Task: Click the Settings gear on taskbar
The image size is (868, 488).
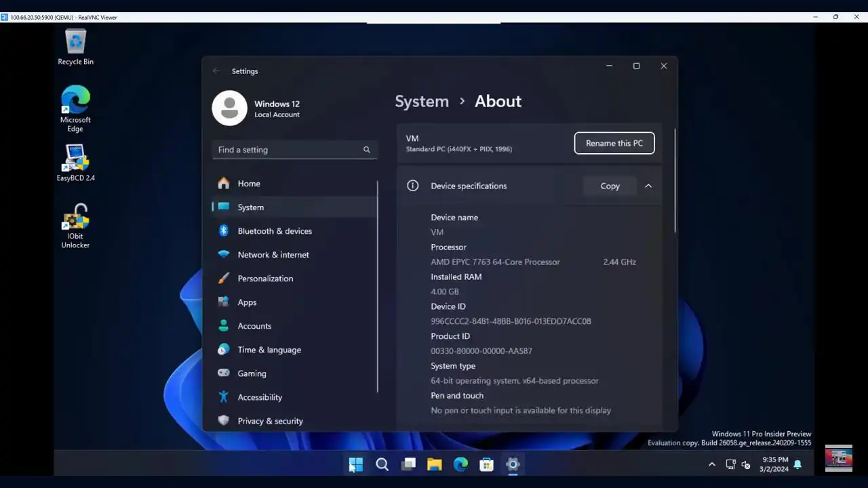Action: pyautogui.click(x=513, y=464)
